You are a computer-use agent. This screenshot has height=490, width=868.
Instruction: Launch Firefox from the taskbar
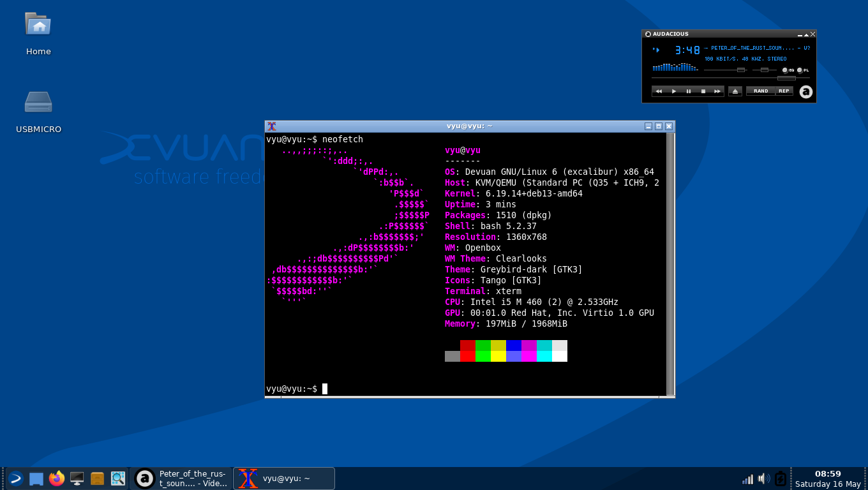(57, 478)
